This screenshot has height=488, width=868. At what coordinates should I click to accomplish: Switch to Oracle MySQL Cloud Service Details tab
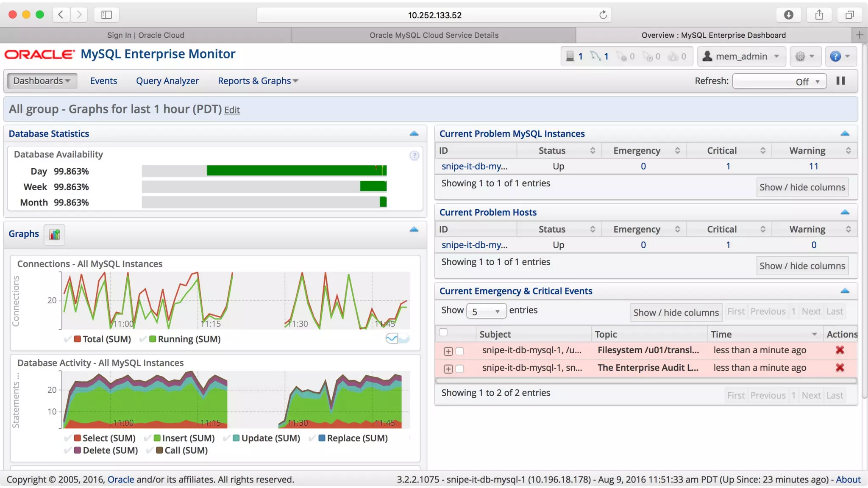434,35
